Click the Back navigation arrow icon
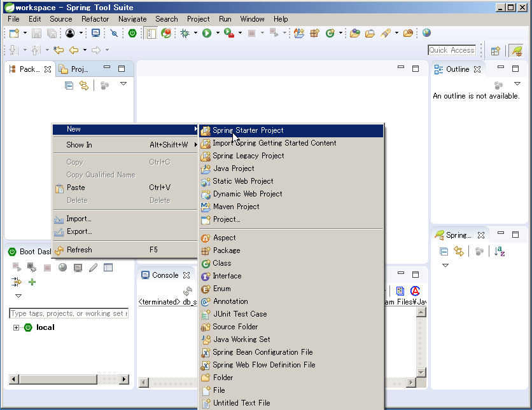532x410 pixels. pos(74,50)
